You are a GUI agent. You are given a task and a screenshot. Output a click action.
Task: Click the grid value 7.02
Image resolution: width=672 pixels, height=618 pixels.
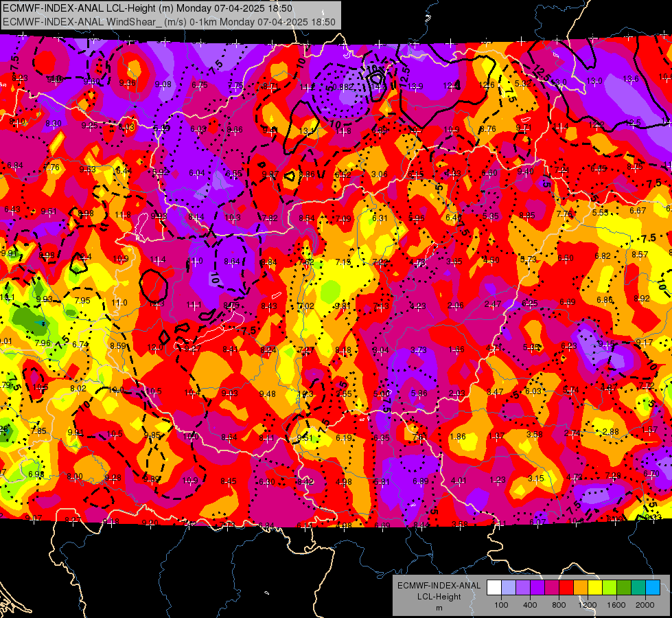pos(306,306)
